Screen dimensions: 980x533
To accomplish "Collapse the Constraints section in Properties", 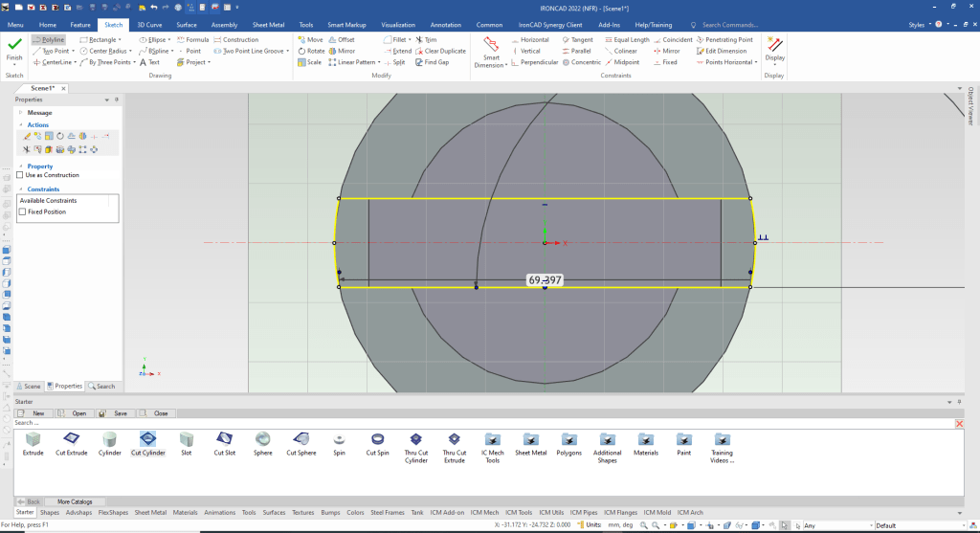I will pyautogui.click(x=20, y=189).
